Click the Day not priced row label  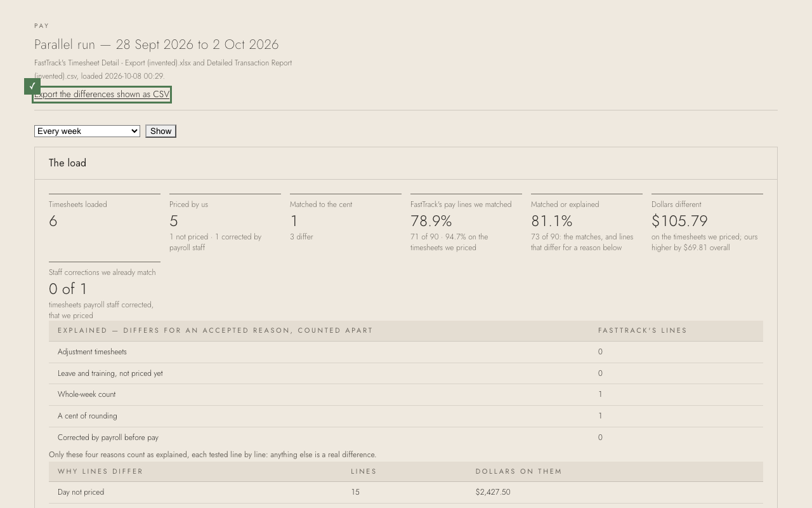click(x=81, y=492)
